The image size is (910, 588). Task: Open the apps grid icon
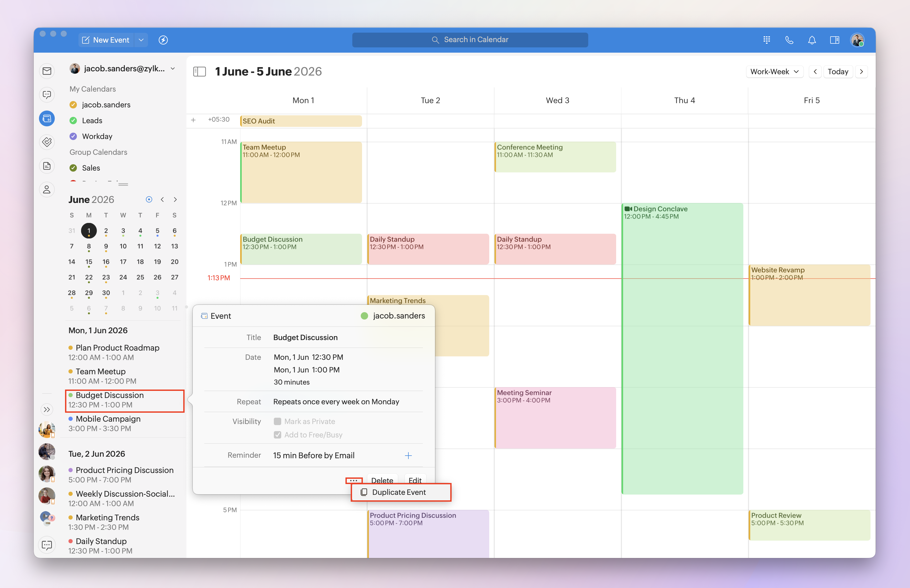[766, 40]
